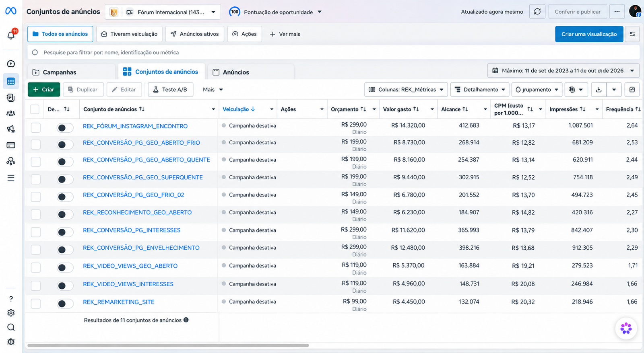
Task: Open the help question mark icon
Action: point(11,299)
